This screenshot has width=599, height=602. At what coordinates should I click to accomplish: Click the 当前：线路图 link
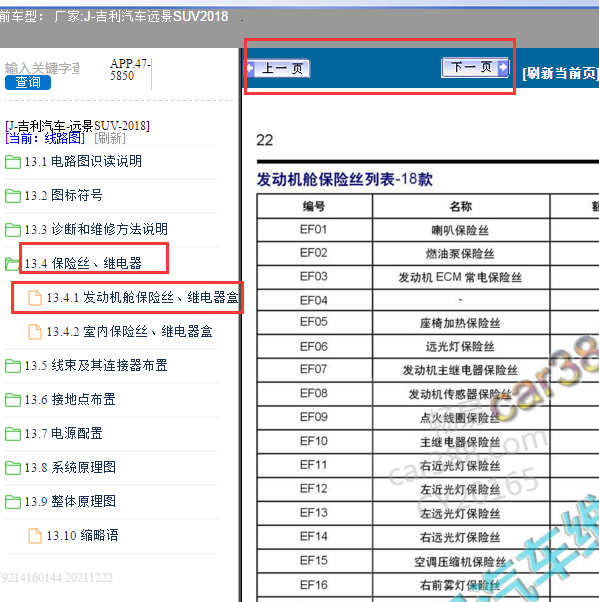[x=45, y=138]
